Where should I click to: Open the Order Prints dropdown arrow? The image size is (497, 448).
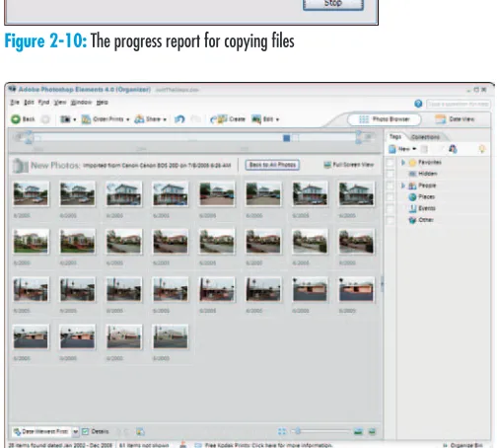pos(128,119)
